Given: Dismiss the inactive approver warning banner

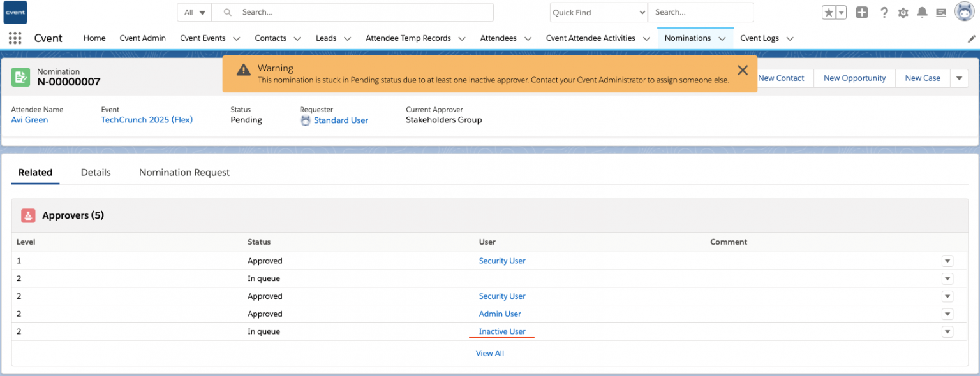Looking at the screenshot, I should click(742, 70).
